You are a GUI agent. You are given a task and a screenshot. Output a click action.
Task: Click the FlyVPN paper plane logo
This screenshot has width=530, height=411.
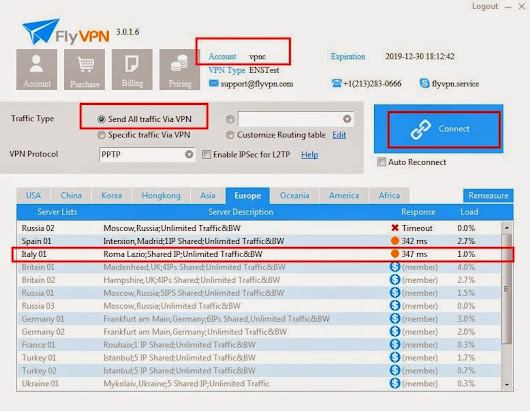40,31
